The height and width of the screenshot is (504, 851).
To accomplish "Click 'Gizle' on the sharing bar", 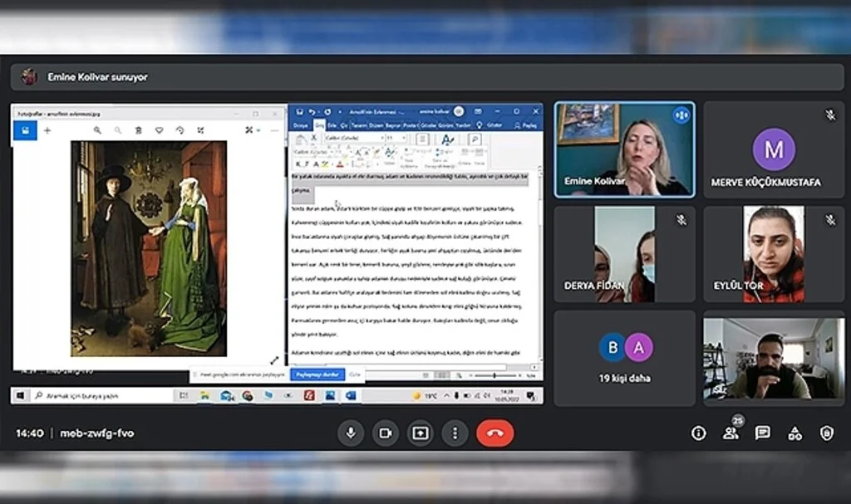I will tap(355, 374).
